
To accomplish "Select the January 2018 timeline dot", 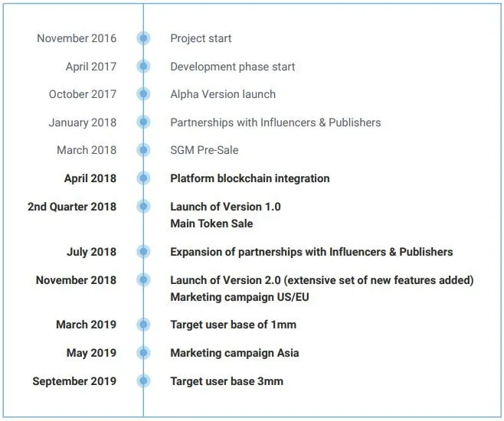I will [143, 122].
